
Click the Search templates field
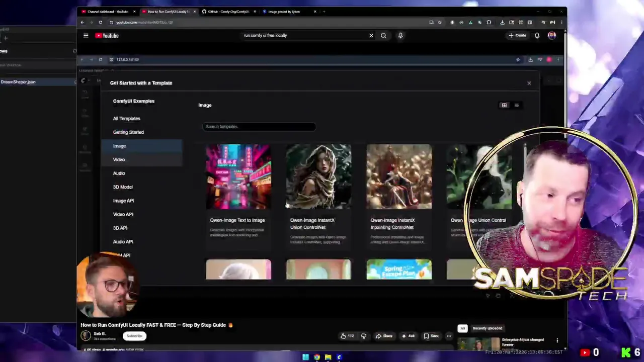(x=259, y=127)
